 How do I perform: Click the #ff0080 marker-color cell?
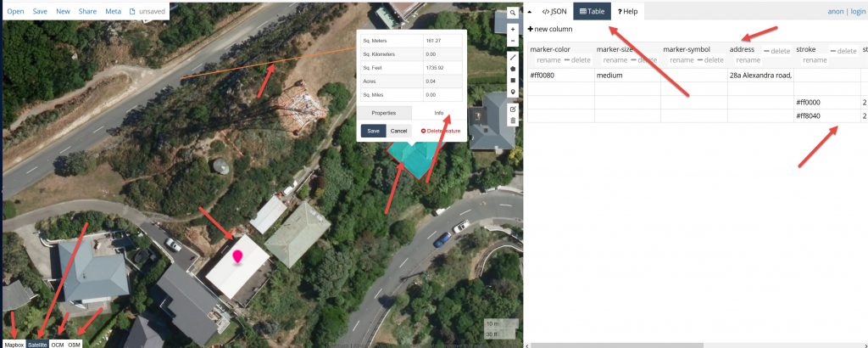tap(561, 76)
